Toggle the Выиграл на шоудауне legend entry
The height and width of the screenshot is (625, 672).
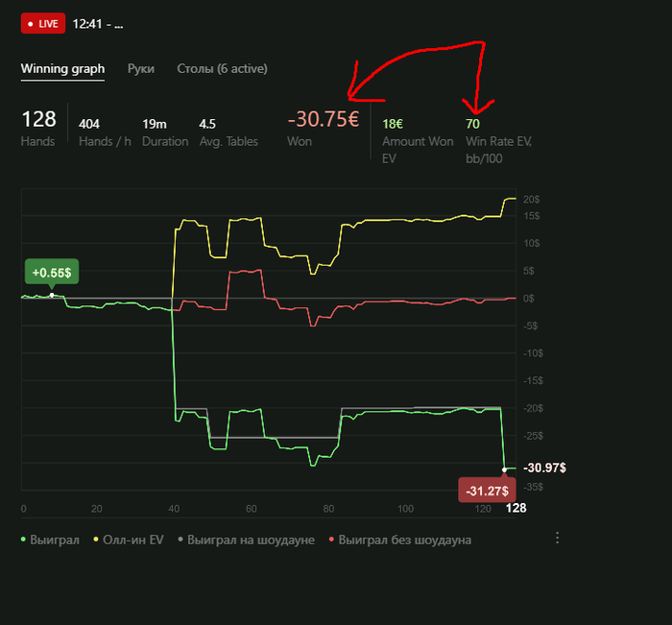pos(246,540)
